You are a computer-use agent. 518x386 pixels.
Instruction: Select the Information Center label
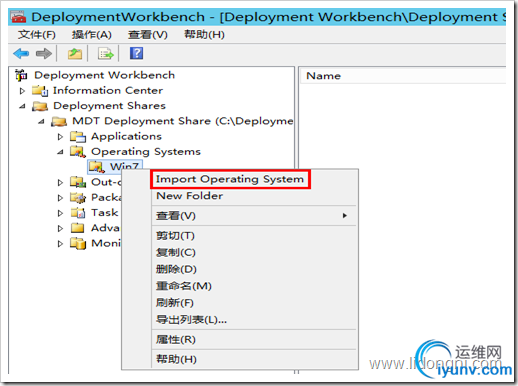(108, 91)
